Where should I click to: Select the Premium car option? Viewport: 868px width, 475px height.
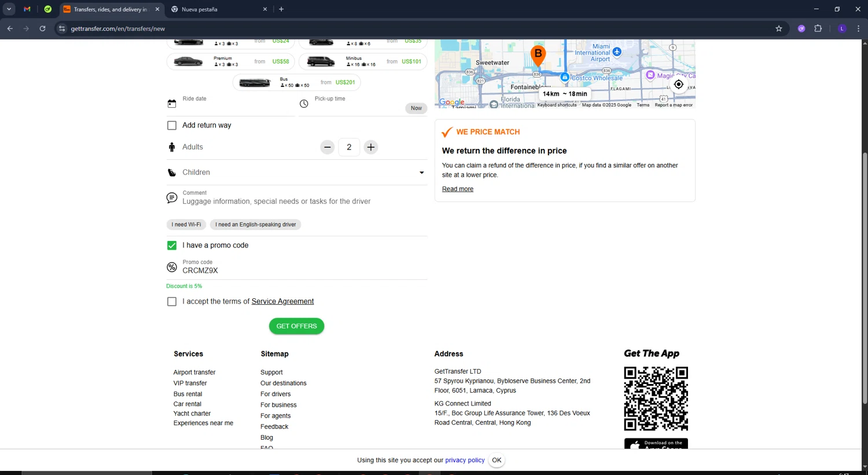pos(230,61)
